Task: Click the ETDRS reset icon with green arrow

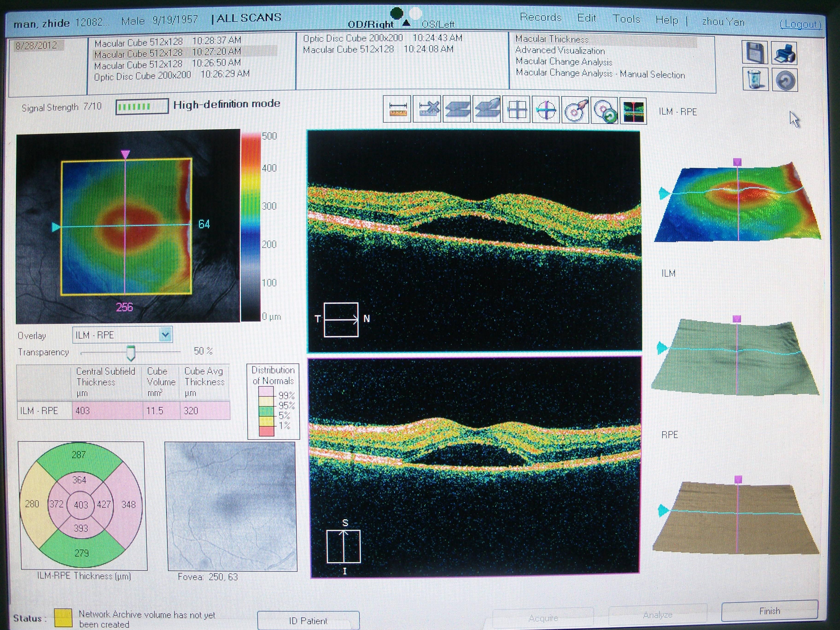Action: click(604, 111)
